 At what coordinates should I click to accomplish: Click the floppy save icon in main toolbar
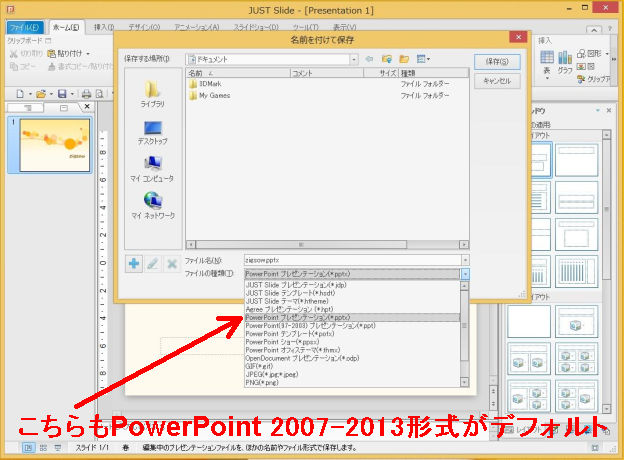(x=62, y=94)
